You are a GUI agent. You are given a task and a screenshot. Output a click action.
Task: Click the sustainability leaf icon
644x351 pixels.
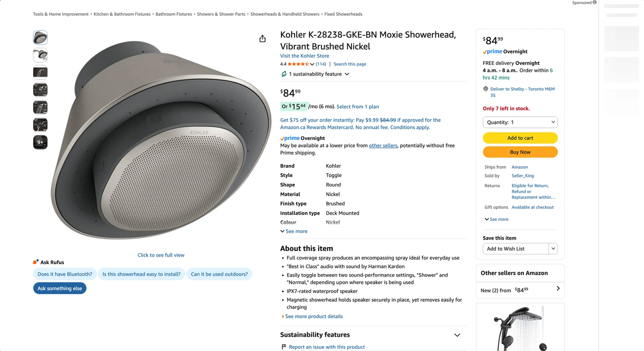coord(284,74)
